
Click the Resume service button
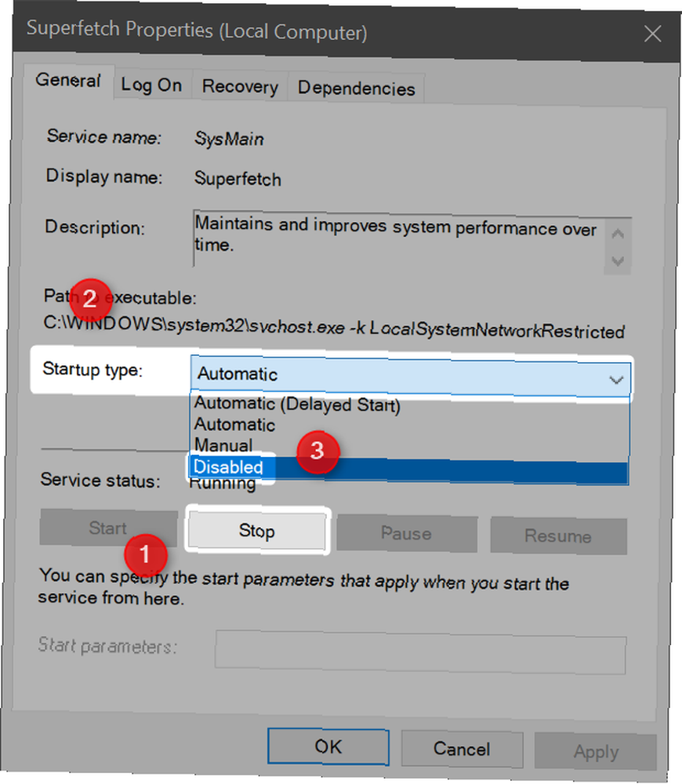pos(558,536)
